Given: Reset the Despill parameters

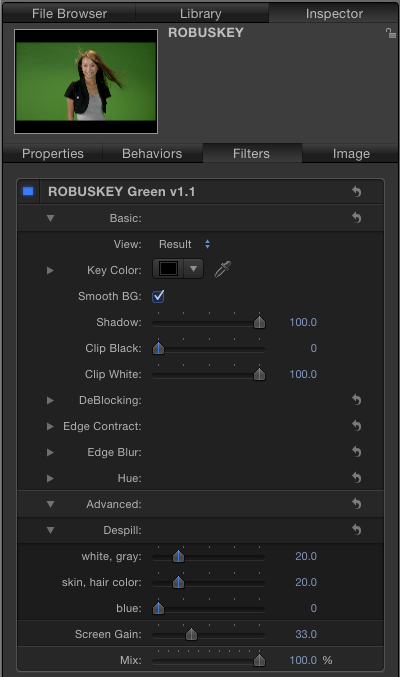Looking at the screenshot, I should [356, 529].
